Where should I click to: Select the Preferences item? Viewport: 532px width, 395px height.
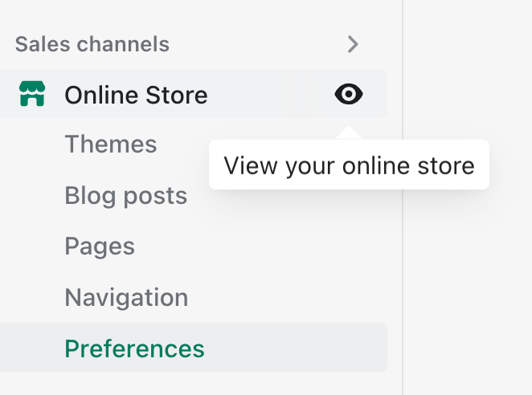click(x=194, y=347)
